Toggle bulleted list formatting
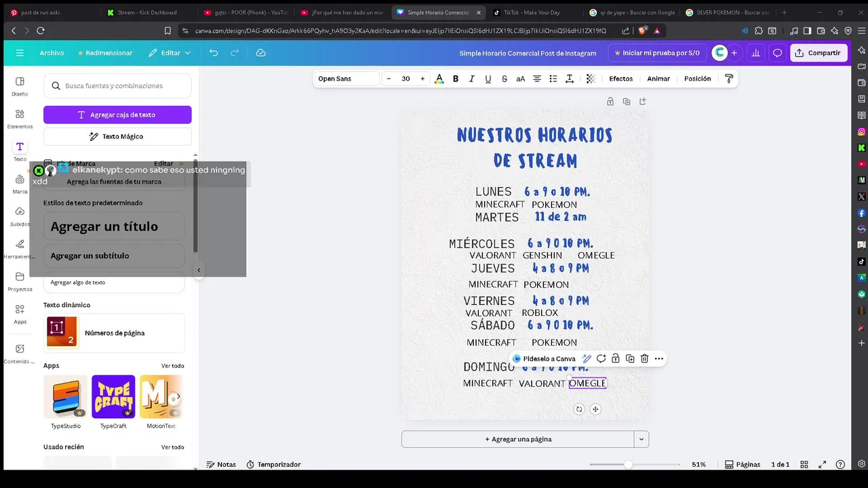This screenshot has height=488, width=868. [x=553, y=79]
